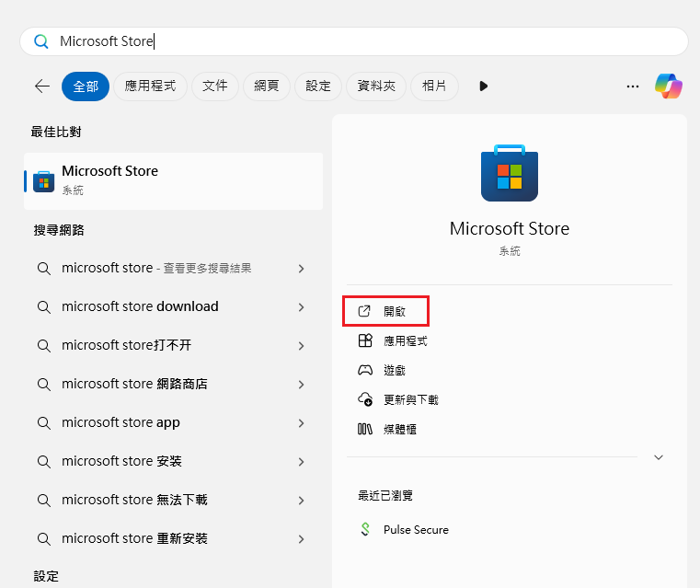This screenshot has height=588, width=700.
Task: Select 應用程式 action under Microsoft Store
Action: 405,340
